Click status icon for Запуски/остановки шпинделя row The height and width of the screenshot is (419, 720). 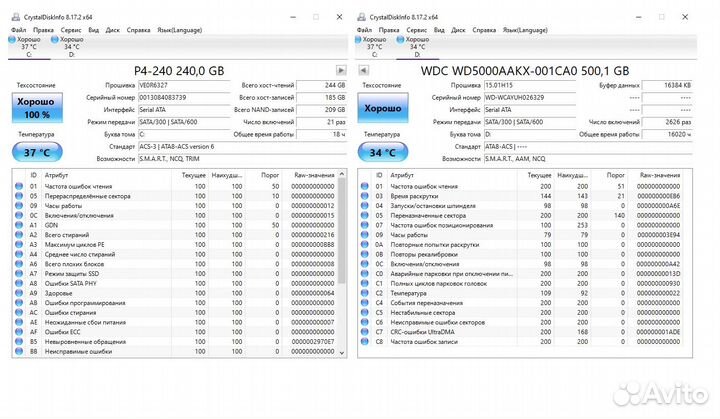click(x=365, y=205)
